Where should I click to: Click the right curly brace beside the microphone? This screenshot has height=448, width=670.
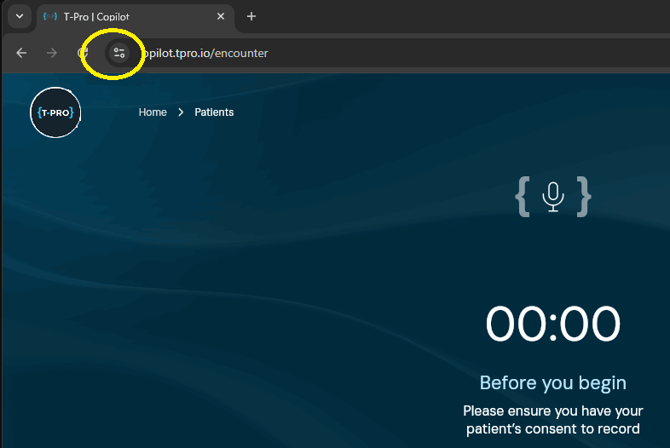[x=584, y=197]
